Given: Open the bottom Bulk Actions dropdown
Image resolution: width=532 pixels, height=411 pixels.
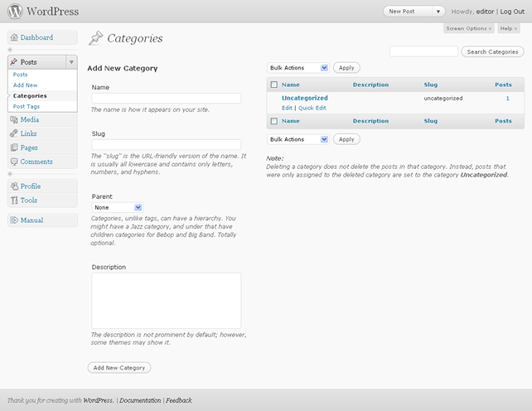Looking at the screenshot, I should pyautogui.click(x=298, y=139).
